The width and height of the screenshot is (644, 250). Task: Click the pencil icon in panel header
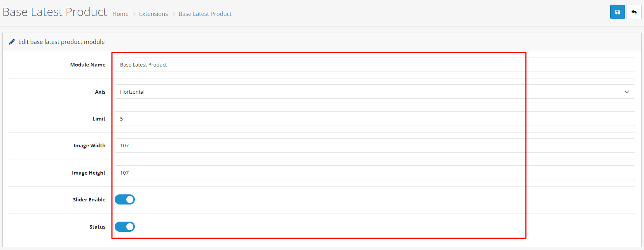tap(12, 42)
